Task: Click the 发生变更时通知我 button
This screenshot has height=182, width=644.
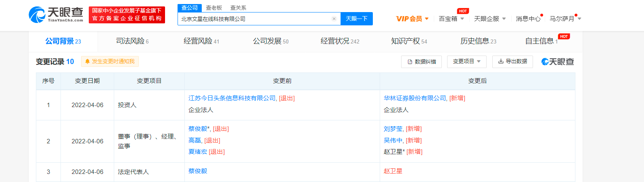Action: click(x=110, y=62)
